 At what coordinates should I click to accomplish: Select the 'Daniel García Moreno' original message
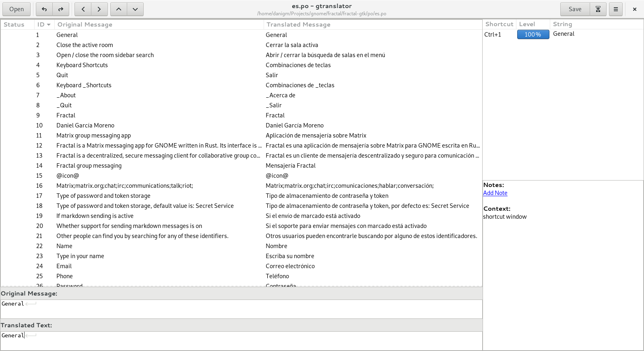coord(85,125)
